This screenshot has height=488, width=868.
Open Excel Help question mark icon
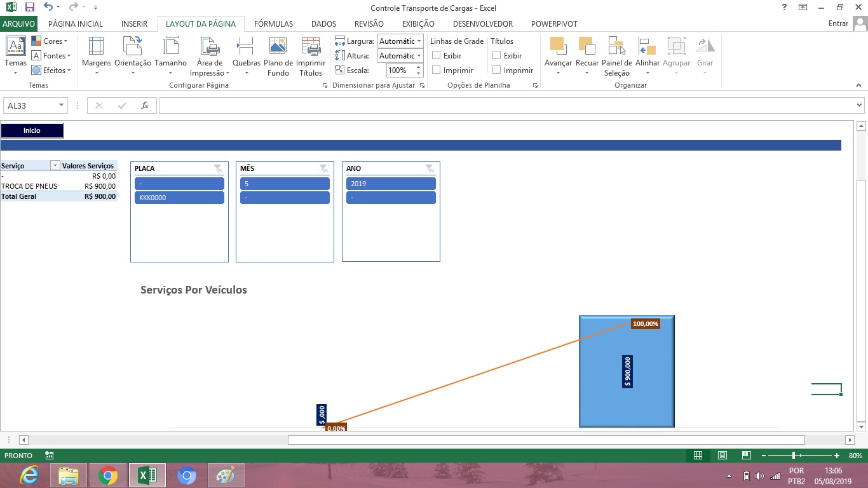[x=785, y=8]
